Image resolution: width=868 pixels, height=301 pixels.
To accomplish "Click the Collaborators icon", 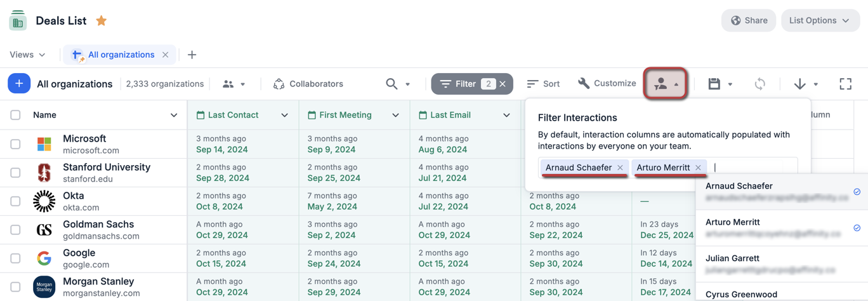I will pyautogui.click(x=279, y=84).
